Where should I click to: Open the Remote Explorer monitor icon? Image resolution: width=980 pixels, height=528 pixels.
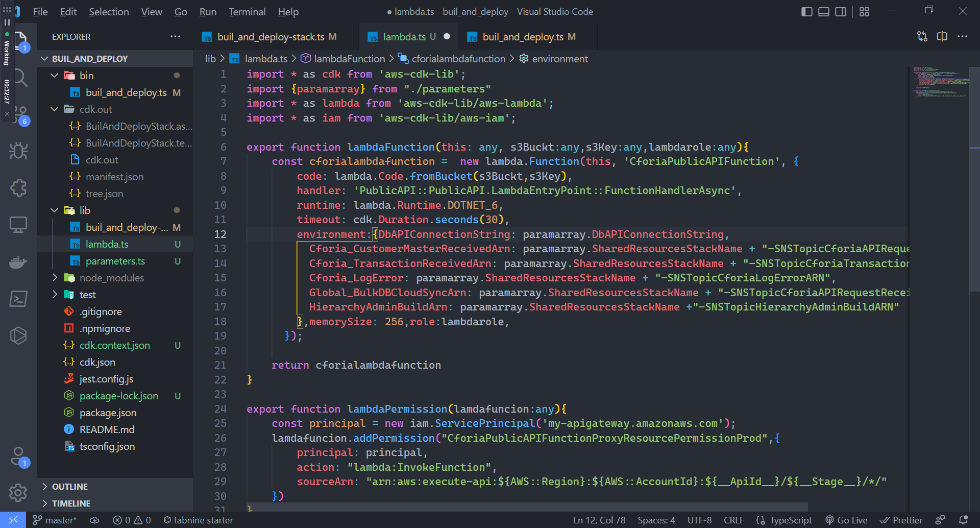click(18, 225)
